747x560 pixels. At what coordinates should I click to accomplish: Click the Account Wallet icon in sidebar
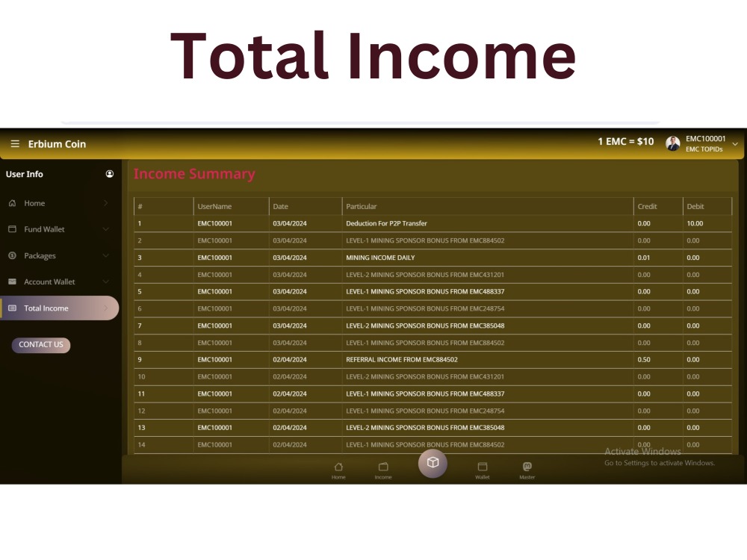tap(13, 281)
